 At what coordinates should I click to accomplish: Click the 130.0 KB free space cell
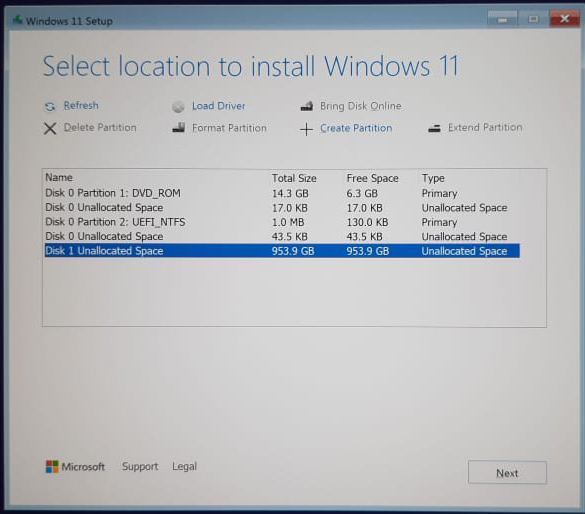point(367,222)
